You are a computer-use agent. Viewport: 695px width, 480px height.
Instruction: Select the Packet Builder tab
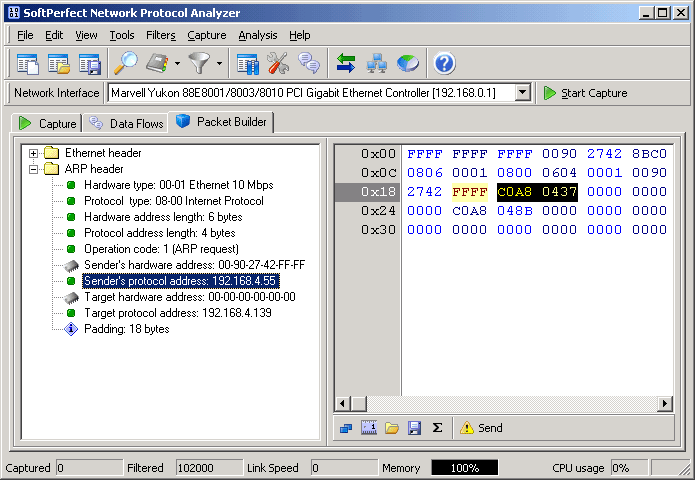point(221,122)
